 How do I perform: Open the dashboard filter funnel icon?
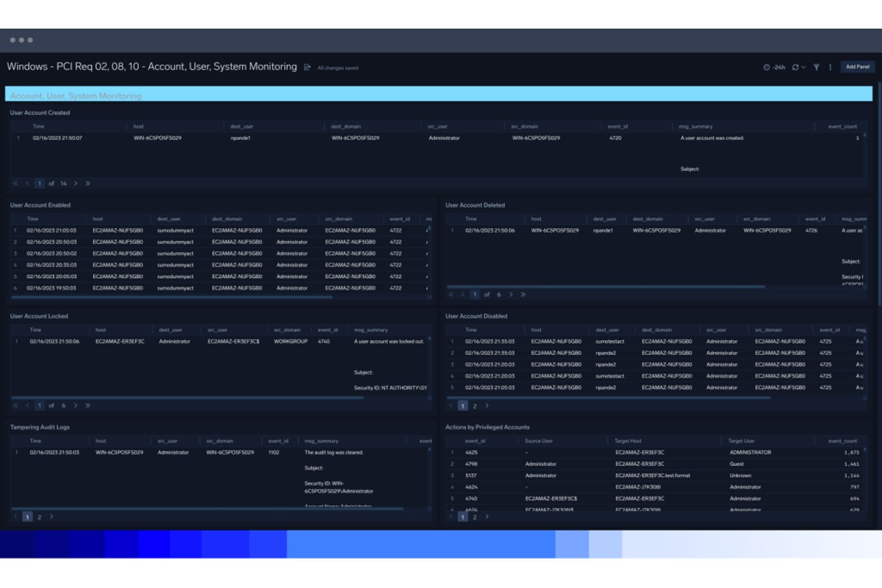[x=816, y=67]
